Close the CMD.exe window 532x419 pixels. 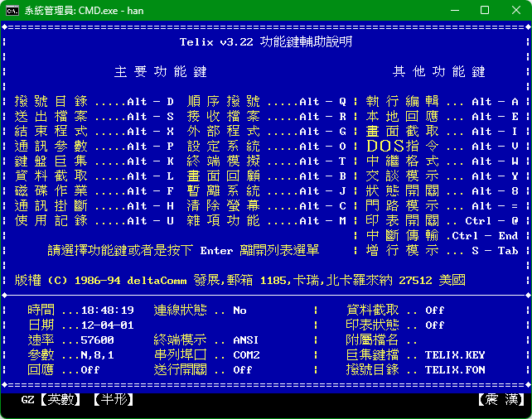click(516, 11)
